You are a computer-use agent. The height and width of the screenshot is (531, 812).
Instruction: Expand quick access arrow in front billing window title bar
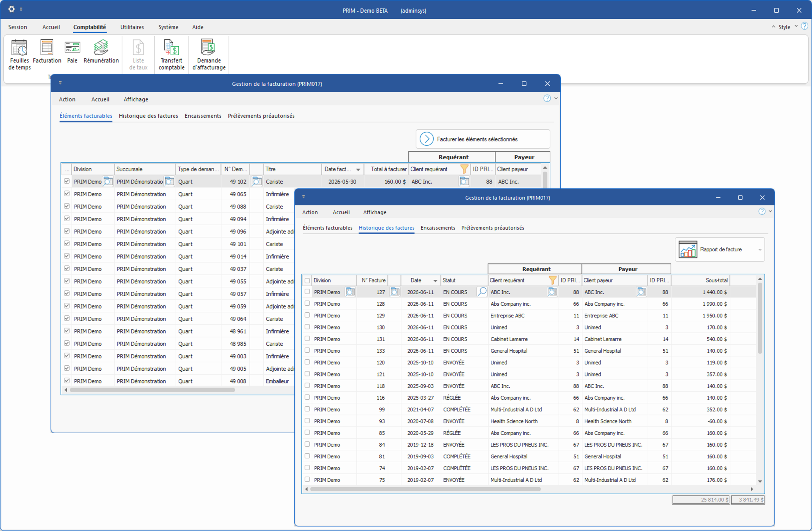[x=303, y=197]
